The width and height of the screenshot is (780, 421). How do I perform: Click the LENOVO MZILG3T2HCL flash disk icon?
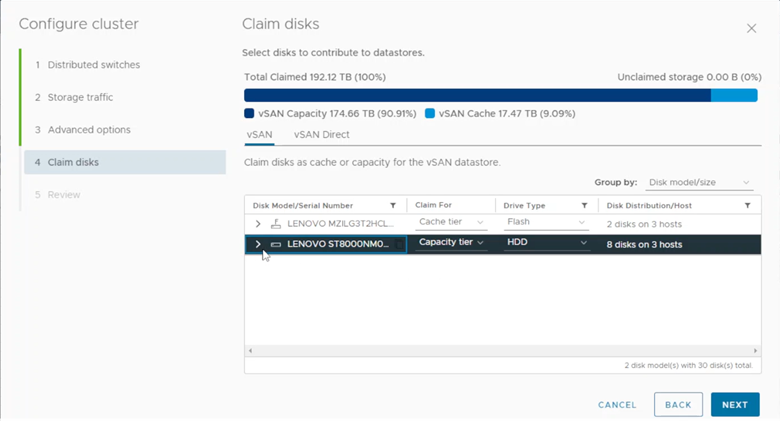[x=276, y=223]
